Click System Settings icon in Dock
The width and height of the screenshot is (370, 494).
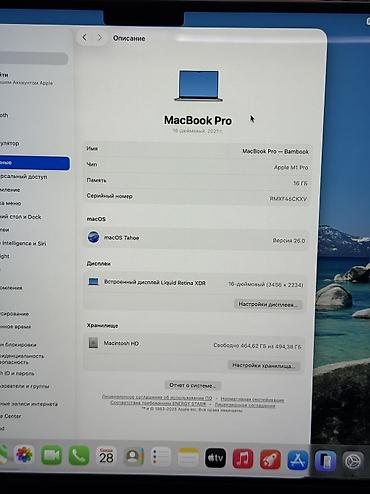click(353, 461)
